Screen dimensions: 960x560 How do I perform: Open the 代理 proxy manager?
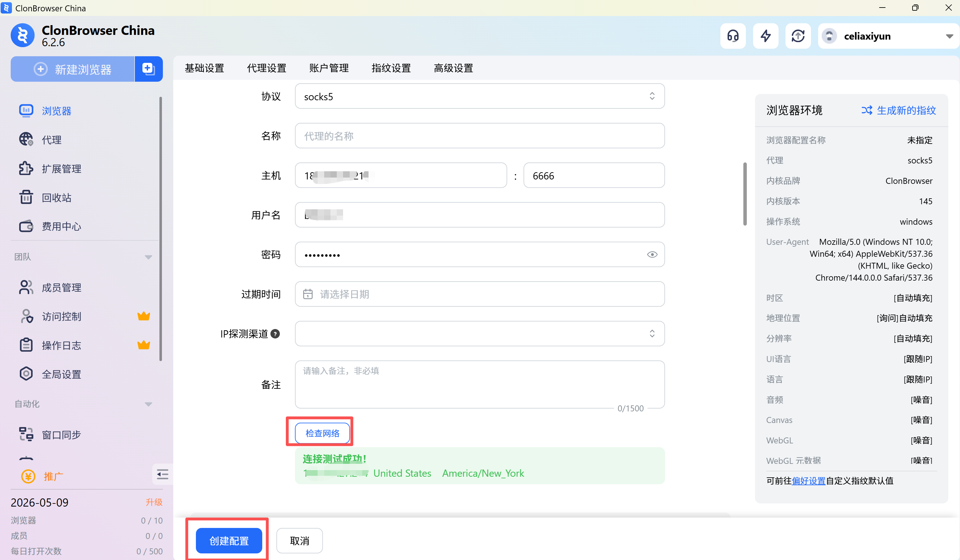tap(52, 139)
